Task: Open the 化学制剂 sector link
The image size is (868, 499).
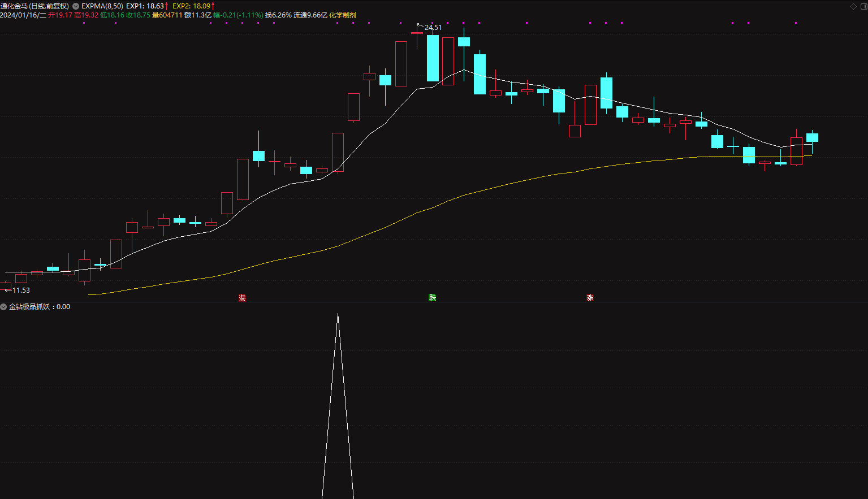Action: pos(343,15)
